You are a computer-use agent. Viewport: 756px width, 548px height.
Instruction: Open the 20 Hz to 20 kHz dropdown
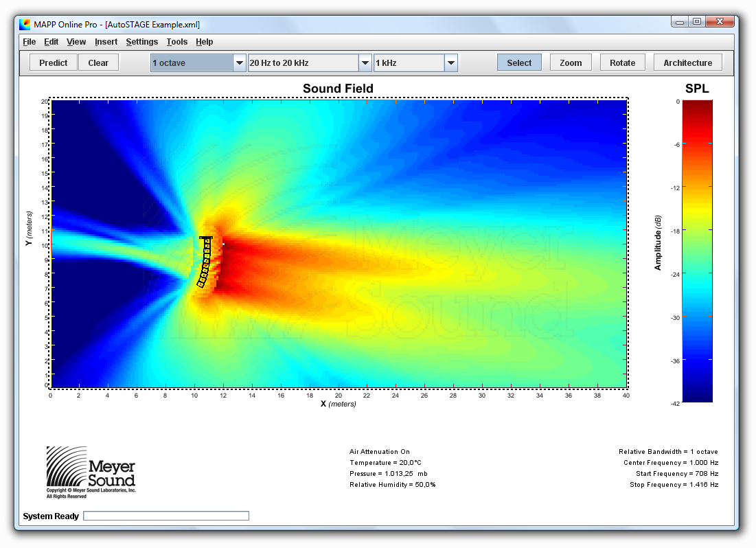[x=365, y=62]
